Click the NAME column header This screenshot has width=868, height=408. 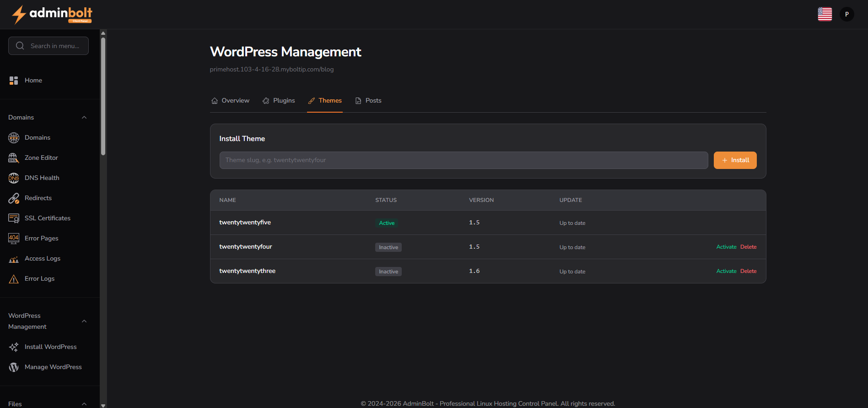pyautogui.click(x=227, y=200)
